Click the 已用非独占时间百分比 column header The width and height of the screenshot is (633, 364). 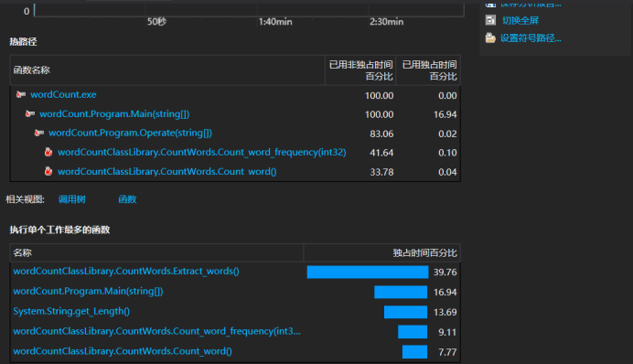[x=360, y=70]
